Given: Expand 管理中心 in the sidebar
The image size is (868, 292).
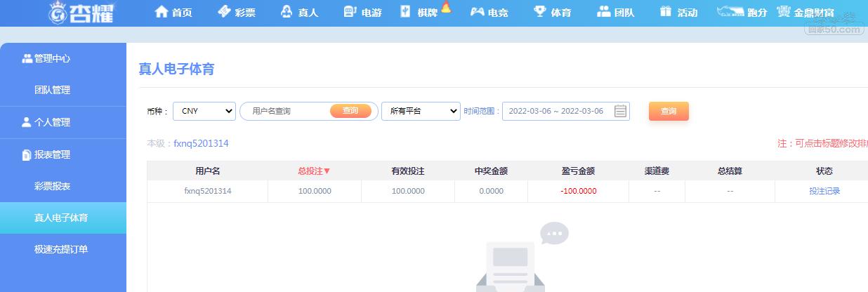Looking at the screenshot, I should [x=63, y=59].
